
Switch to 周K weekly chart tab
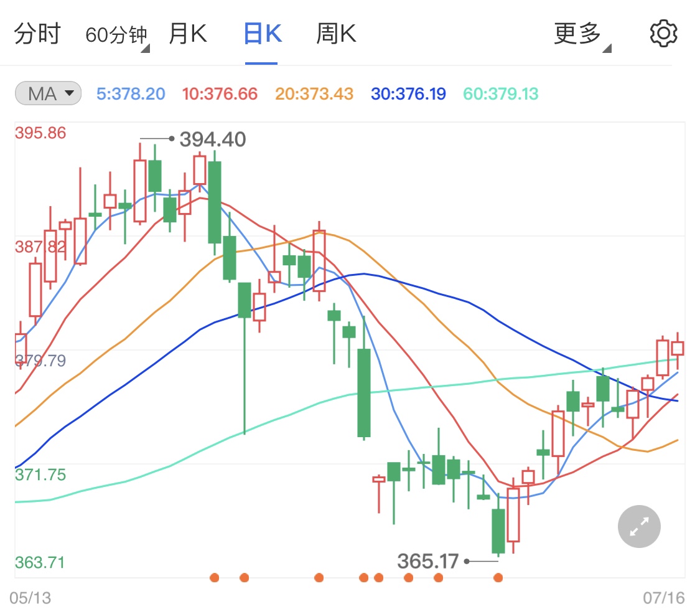336,34
